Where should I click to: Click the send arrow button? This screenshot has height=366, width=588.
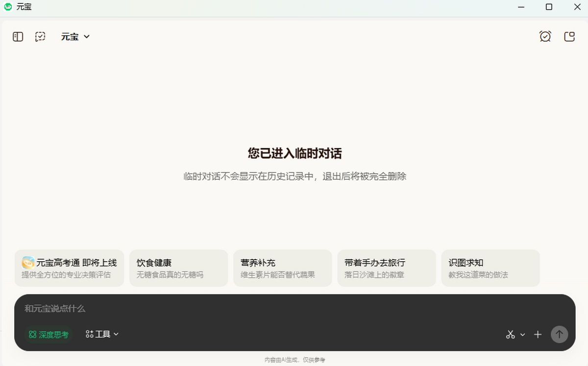[560, 334]
